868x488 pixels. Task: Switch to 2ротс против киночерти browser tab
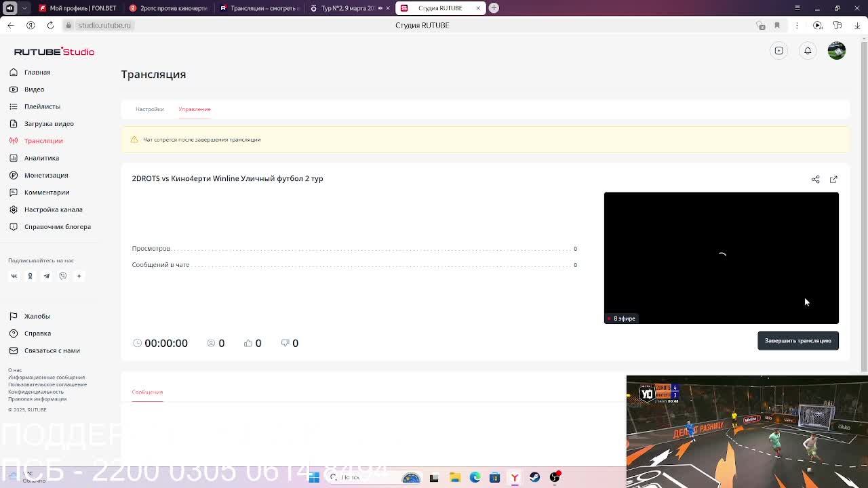click(x=169, y=8)
